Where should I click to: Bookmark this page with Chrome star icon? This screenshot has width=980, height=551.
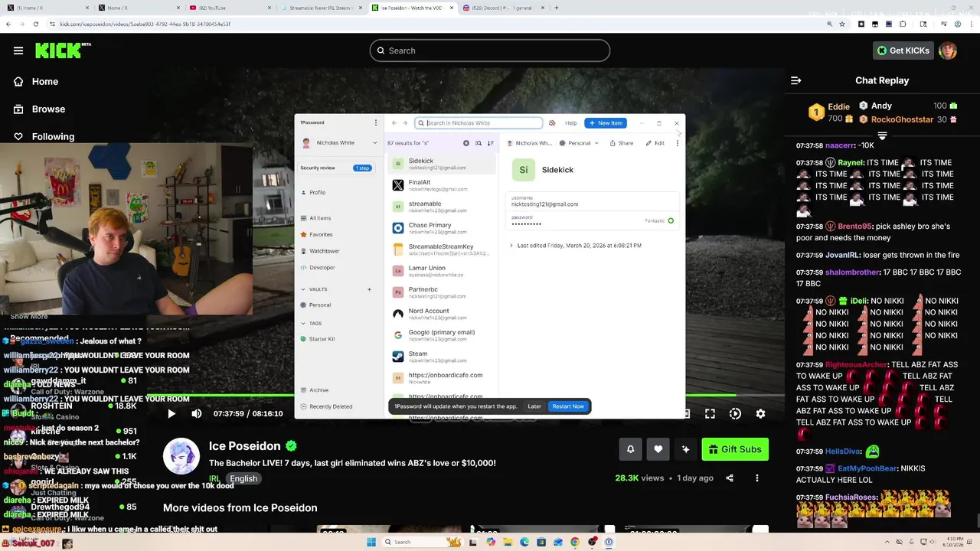click(842, 24)
